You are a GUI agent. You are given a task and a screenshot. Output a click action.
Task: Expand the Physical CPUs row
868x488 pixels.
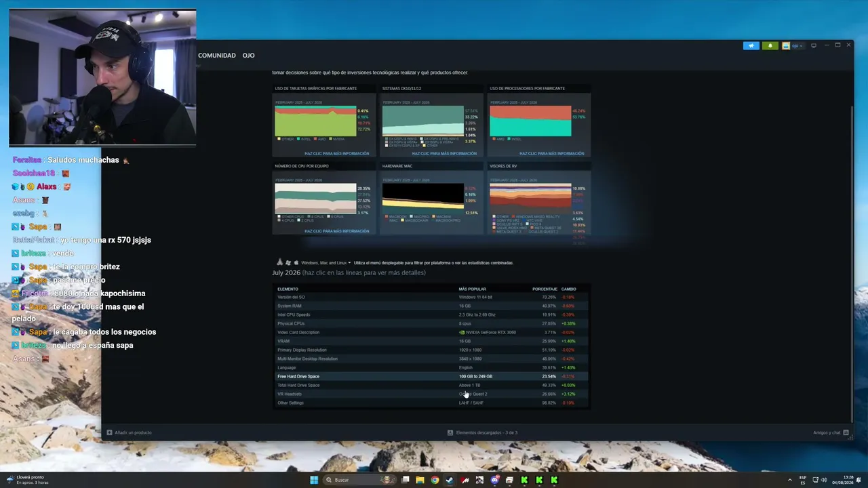click(431, 323)
